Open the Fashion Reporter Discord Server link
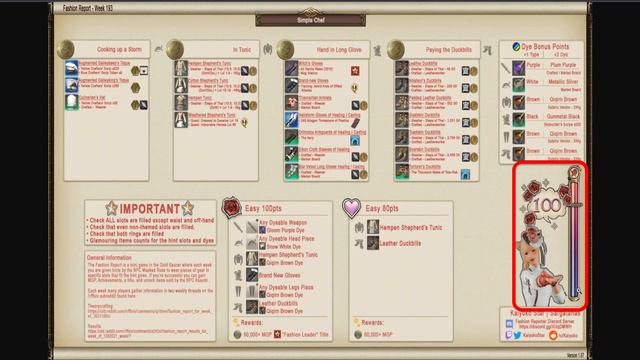This screenshot has width=640, height=360. tap(545, 324)
